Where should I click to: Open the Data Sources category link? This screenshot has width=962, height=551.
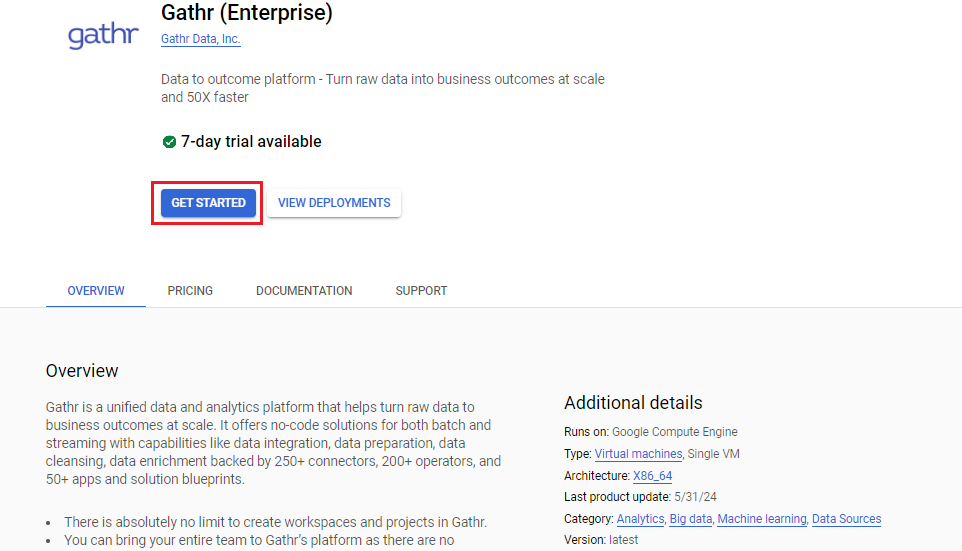[846, 519]
